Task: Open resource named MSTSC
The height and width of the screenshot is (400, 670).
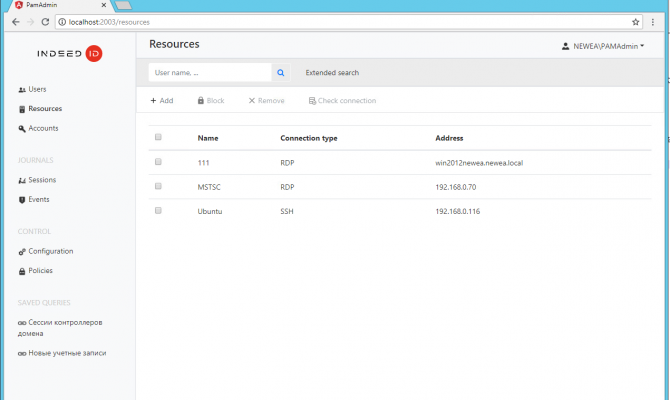Action: [x=209, y=187]
